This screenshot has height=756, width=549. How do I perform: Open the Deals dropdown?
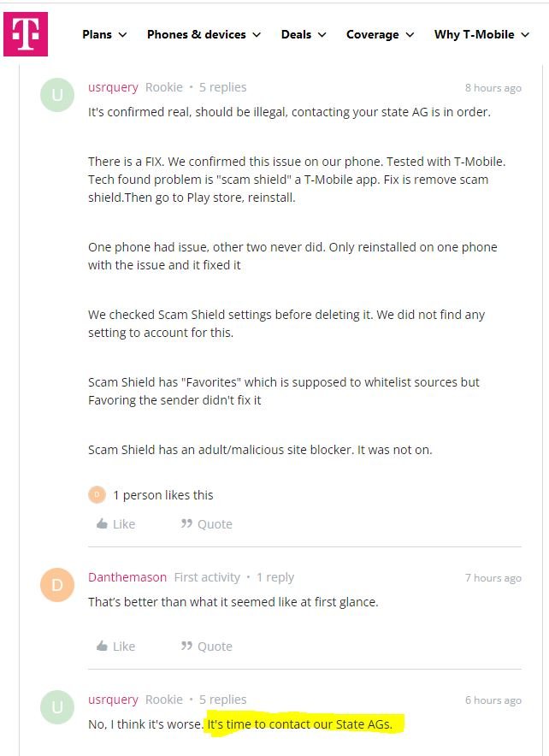[304, 34]
